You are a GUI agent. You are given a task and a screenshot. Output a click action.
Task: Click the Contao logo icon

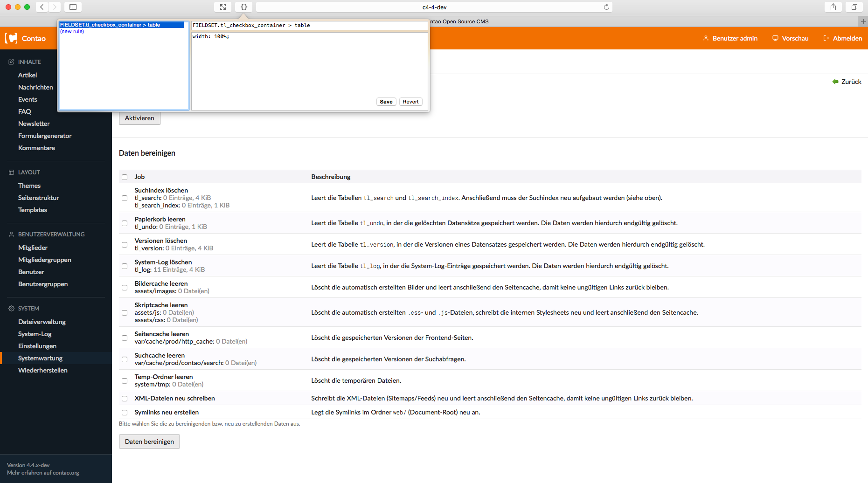pos(11,38)
